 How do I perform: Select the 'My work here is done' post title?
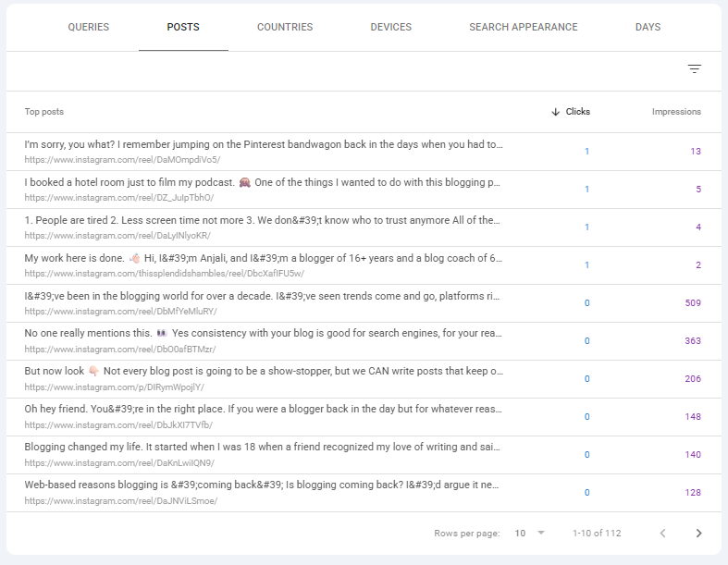coord(264,259)
